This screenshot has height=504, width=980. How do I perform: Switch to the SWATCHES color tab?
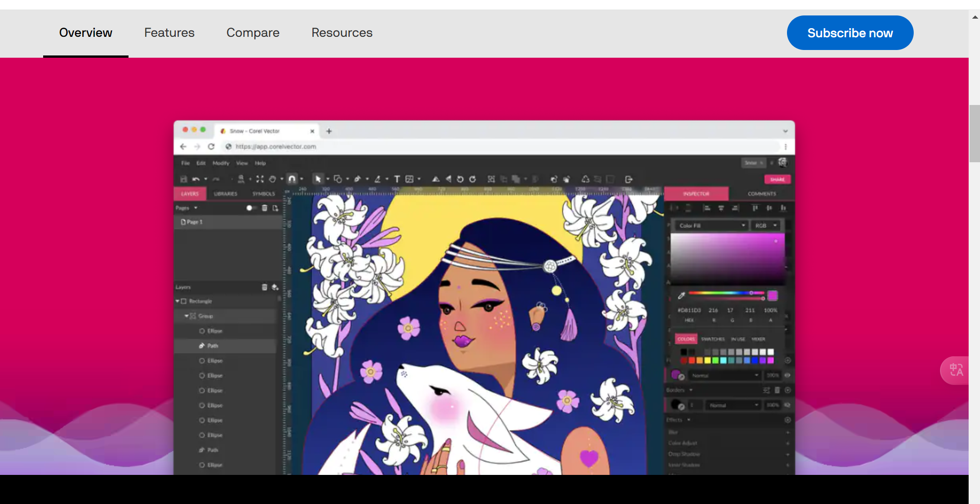click(713, 339)
